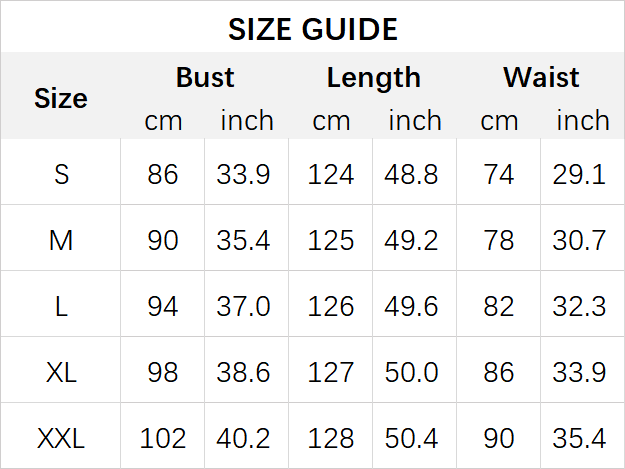Click the Length column header
Image resolution: width=625 pixels, height=469 pixels.
coord(373,77)
